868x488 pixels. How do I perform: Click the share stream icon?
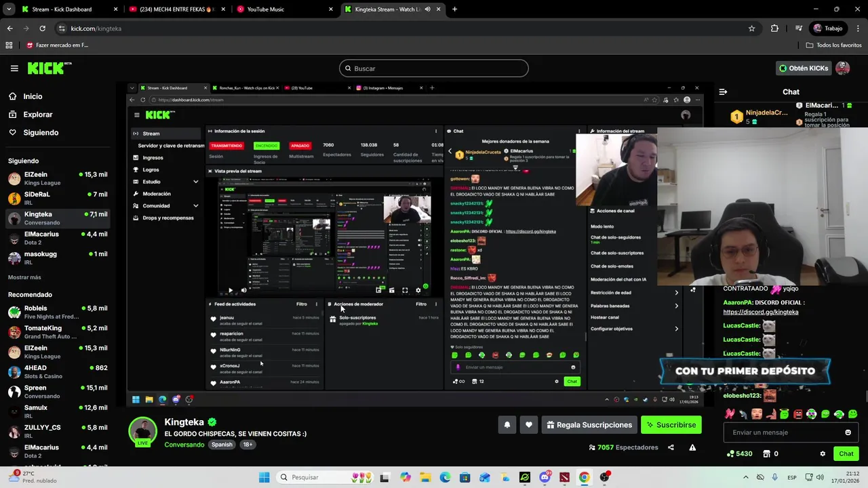pos(671,447)
